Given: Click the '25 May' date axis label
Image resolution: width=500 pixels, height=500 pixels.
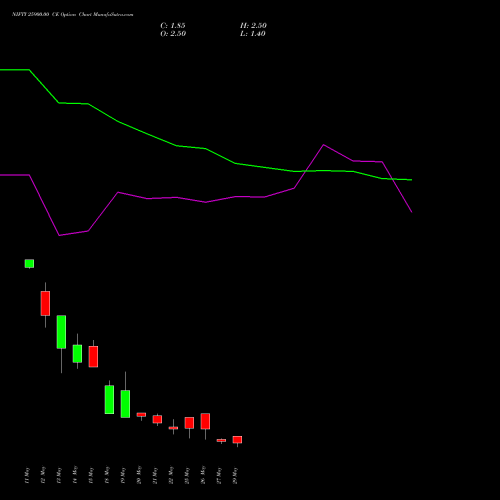Looking at the screenshot, I should pos(187,475).
